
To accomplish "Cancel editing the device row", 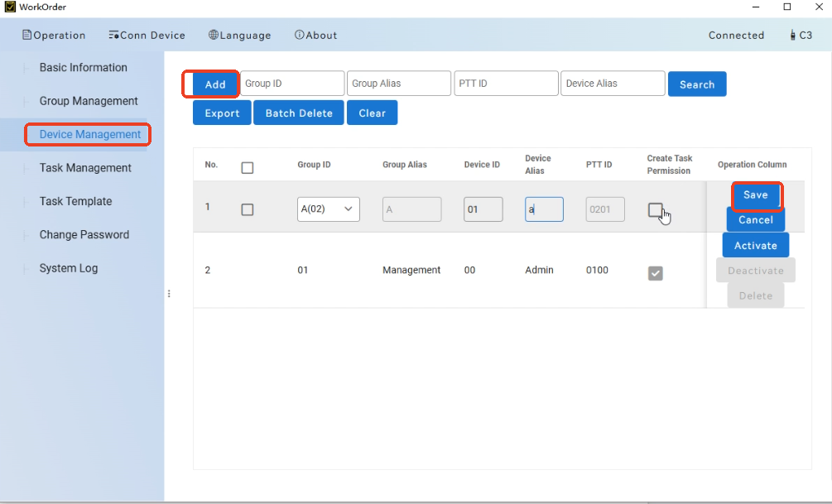I will tap(755, 220).
